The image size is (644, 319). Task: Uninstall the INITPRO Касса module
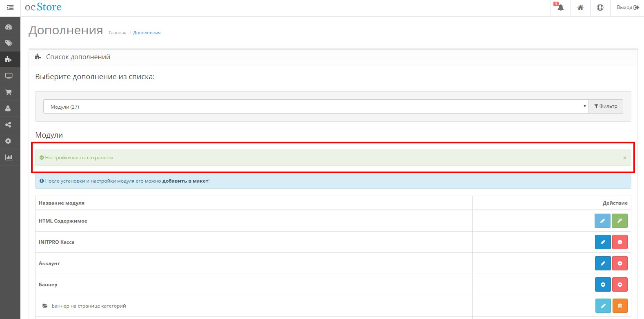click(620, 242)
